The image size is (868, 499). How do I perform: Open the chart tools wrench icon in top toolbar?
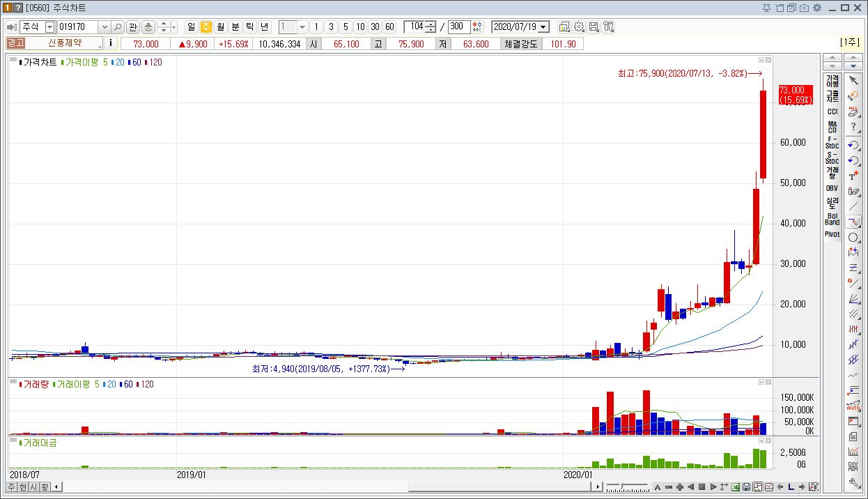[x=608, y=26]
